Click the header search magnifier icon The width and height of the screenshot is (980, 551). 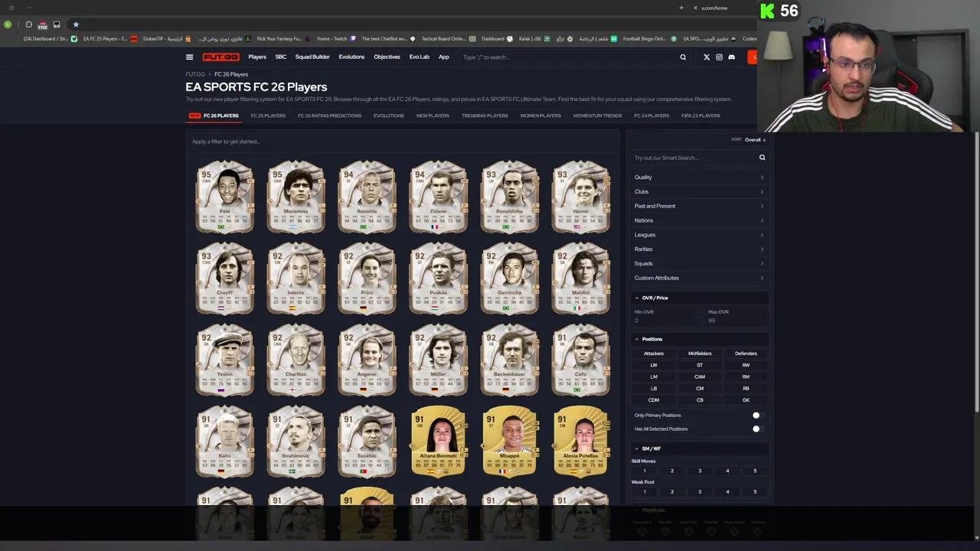pyautogui.click(x=683, y=57)
